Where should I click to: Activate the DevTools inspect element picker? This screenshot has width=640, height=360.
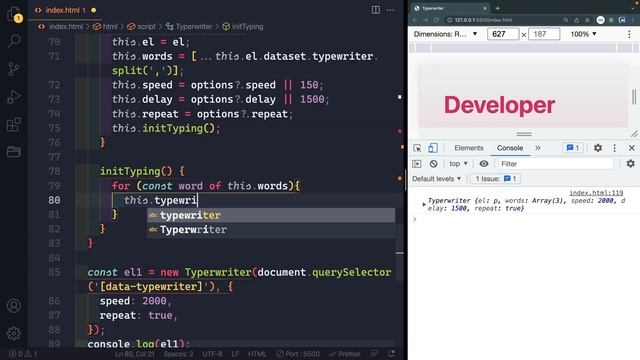pyautogui.click(x=417, y=148)
